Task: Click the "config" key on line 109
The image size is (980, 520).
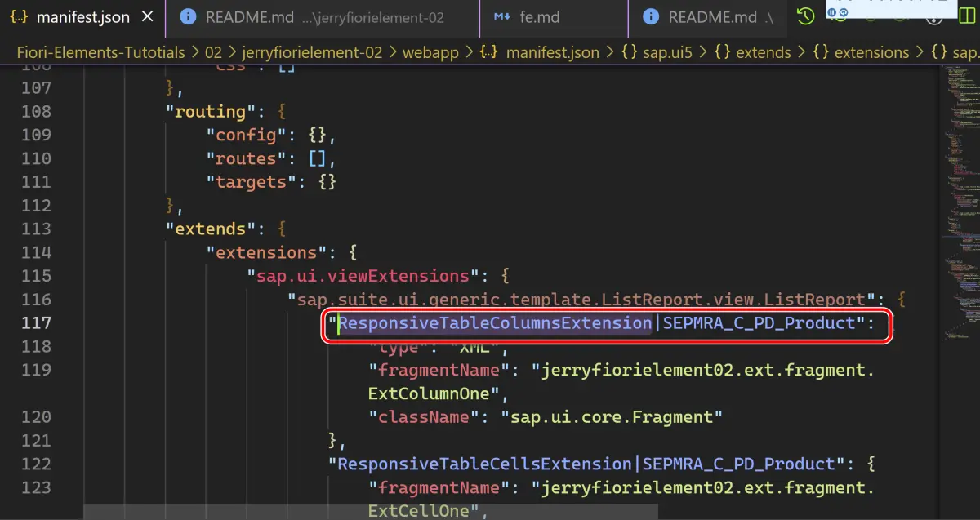Action: coord(246,135)
